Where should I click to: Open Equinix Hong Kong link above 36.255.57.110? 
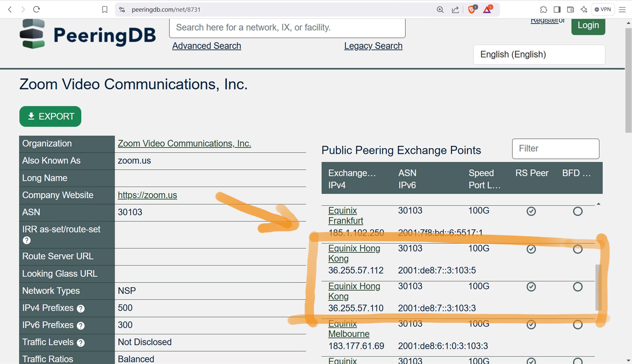tap(354, 291)
